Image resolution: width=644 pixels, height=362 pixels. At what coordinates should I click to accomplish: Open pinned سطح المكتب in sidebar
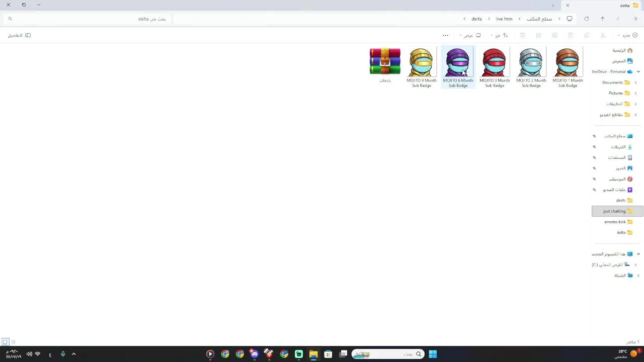618,136
